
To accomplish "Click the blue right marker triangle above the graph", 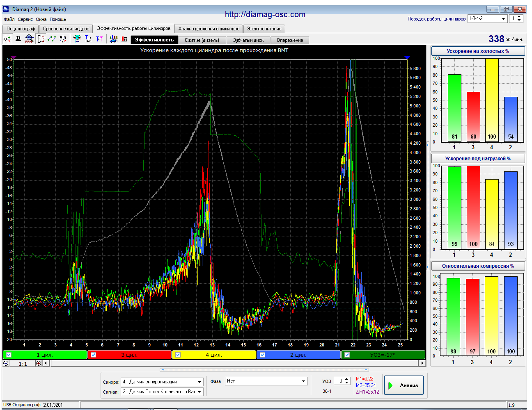I will click(407, 57).
